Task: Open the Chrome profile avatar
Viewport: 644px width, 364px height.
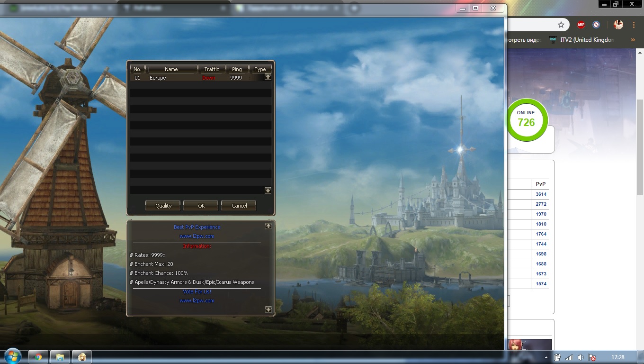Action: [x=618, y=25]
